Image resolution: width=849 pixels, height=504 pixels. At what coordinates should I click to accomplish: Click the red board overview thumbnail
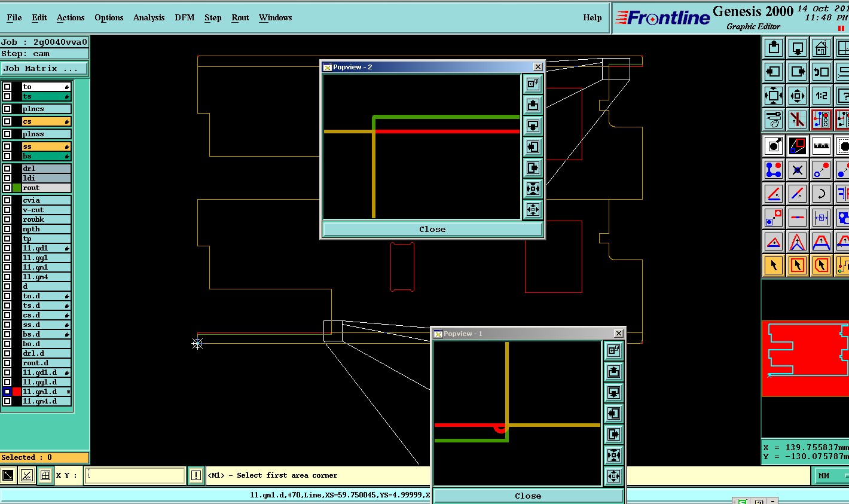point(805,359)
